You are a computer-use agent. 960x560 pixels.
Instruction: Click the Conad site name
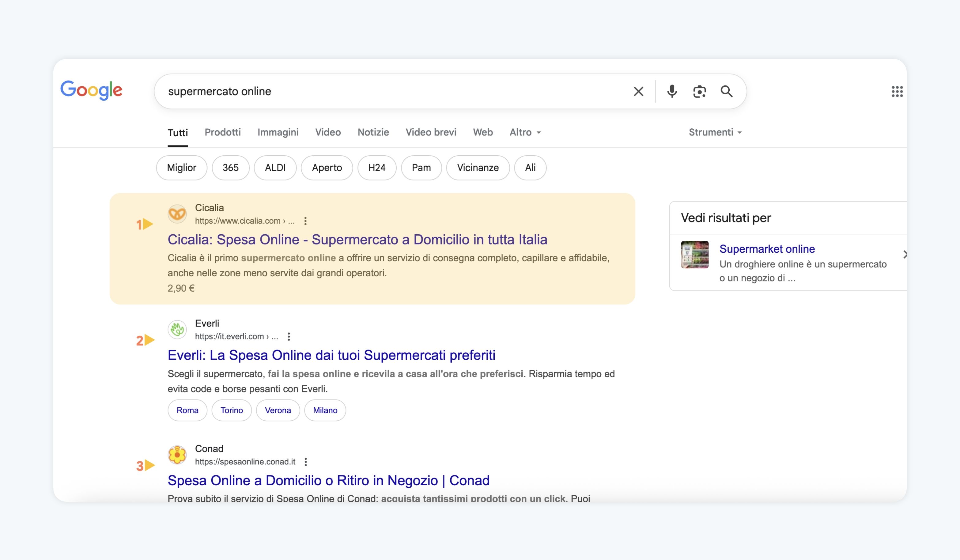tap(209, 448)
